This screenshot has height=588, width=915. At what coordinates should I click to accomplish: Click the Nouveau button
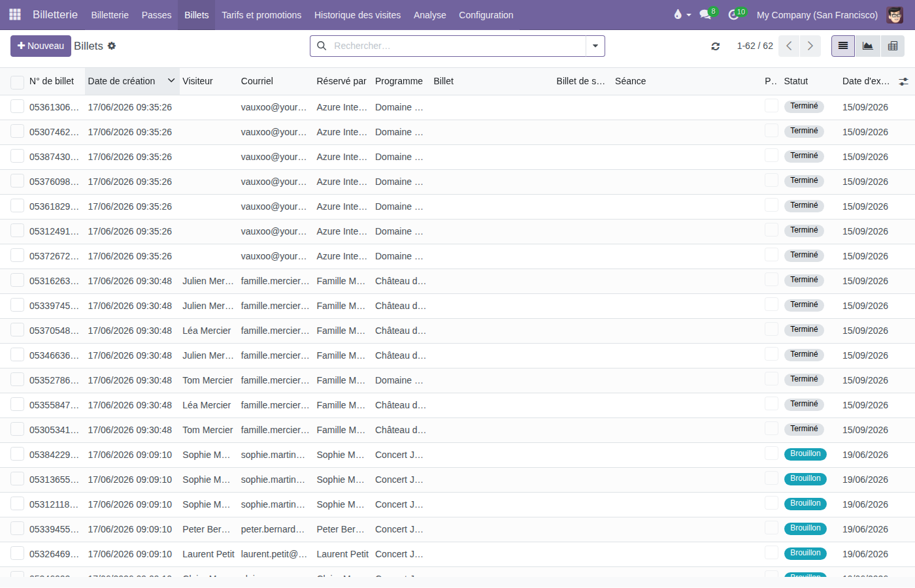click(x=41, y=46)
